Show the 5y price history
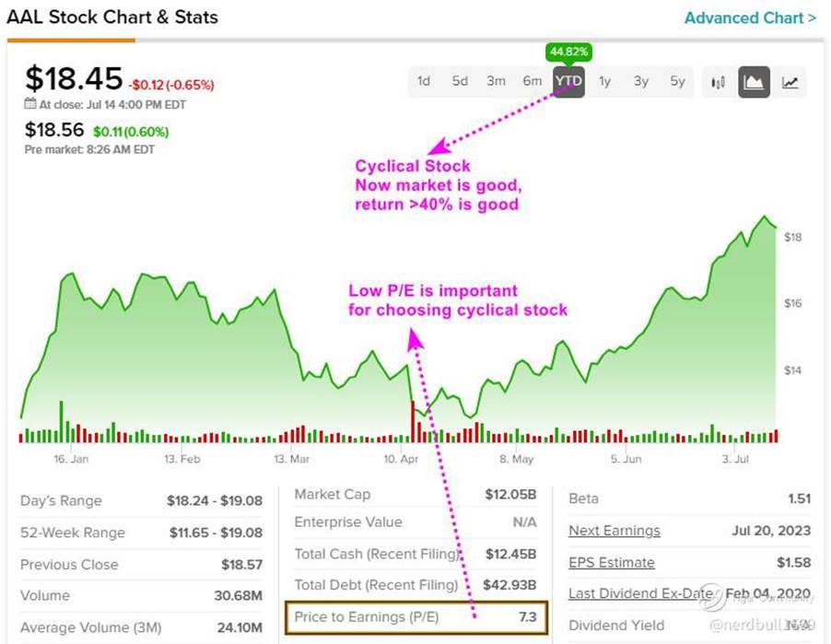The width and height of the screenshot is (831, 644). (x=678, y=81)
